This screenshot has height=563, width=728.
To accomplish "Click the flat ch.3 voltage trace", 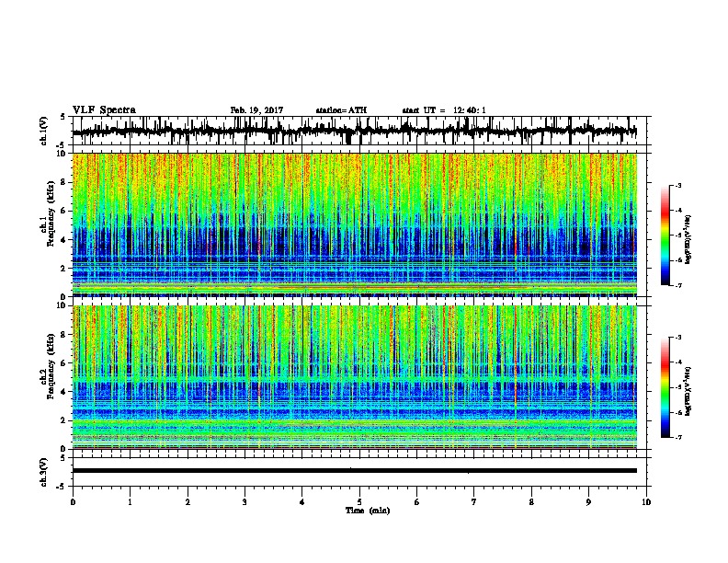I will [x=354, y=471].
